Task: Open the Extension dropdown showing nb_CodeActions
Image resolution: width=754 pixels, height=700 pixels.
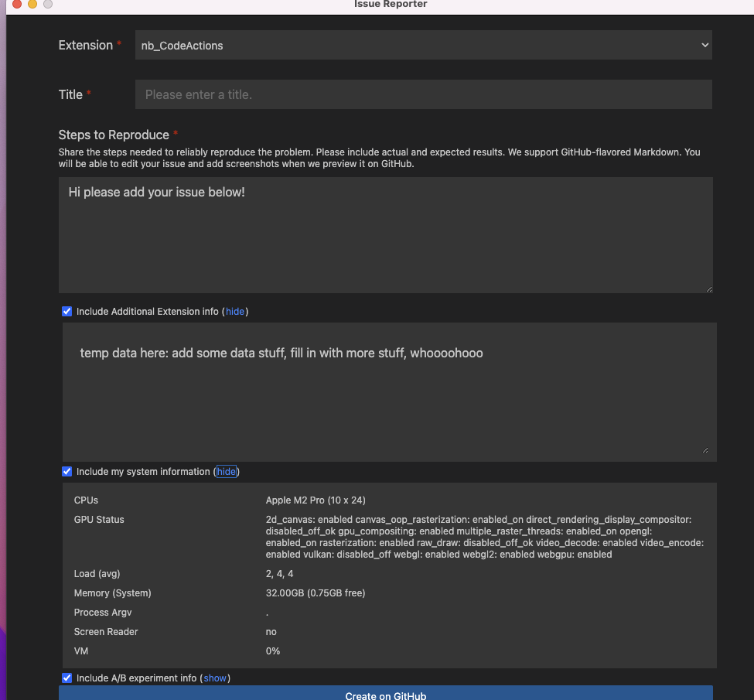Action: [x=423, y=45]
